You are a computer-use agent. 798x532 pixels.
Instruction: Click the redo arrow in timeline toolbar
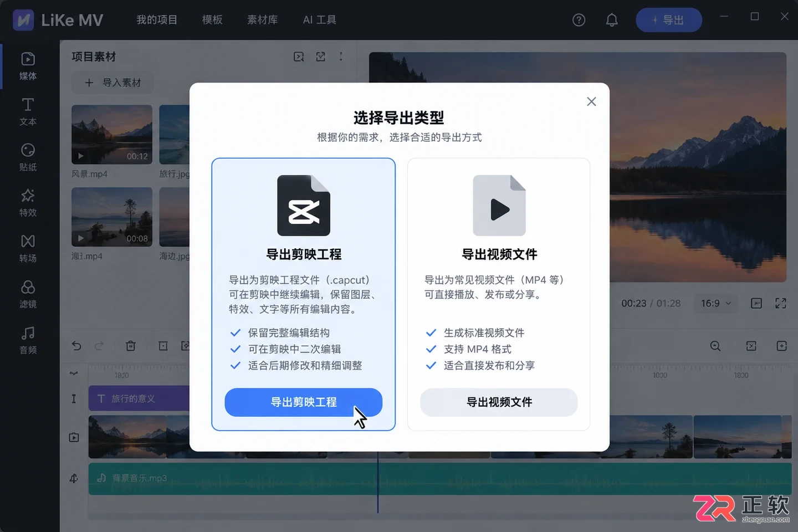point(99,346)
